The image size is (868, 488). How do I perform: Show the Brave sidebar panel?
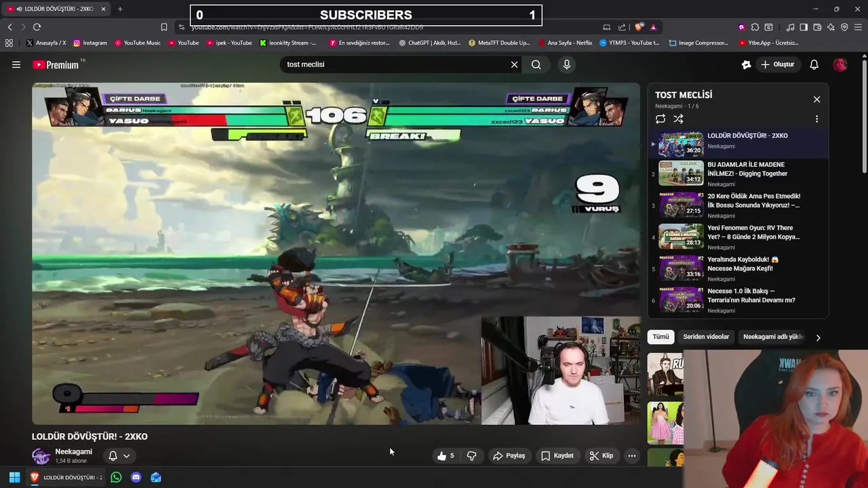click(804, 27)
